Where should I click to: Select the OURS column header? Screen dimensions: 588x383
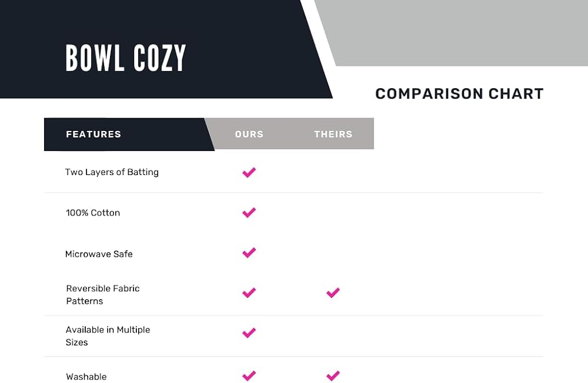(x=249, y=134)
